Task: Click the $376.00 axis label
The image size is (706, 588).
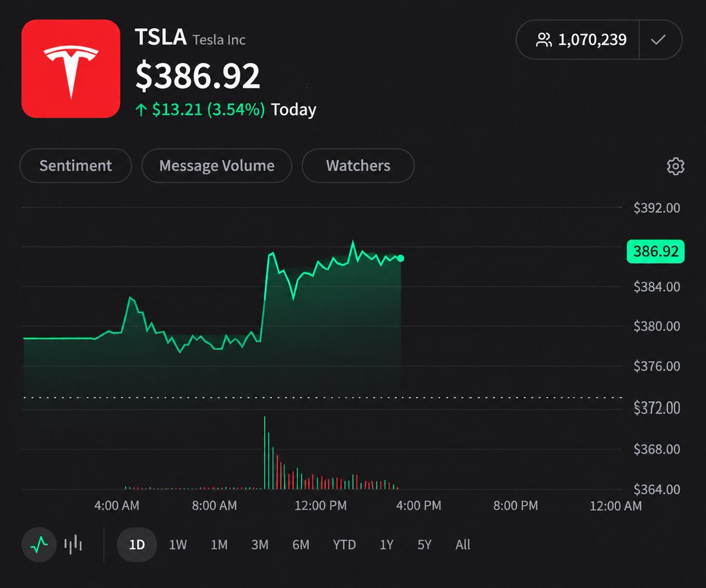Action: [x=657, y=366]
